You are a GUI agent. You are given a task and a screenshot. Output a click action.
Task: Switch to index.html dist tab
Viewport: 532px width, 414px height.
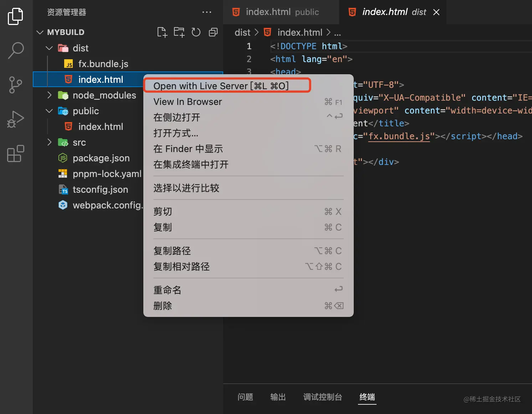393,12
